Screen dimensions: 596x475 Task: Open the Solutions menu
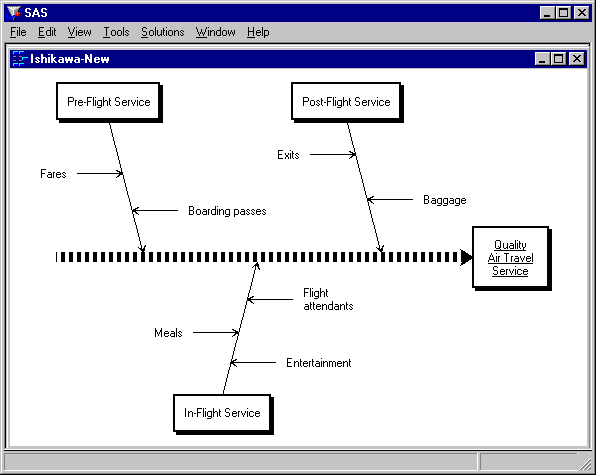[x=162, y=32]
